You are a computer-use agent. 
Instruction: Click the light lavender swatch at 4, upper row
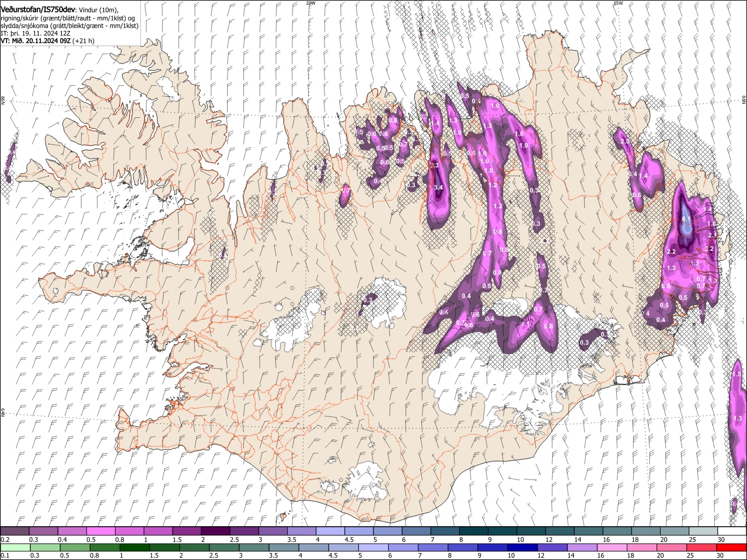coord(330,531)
